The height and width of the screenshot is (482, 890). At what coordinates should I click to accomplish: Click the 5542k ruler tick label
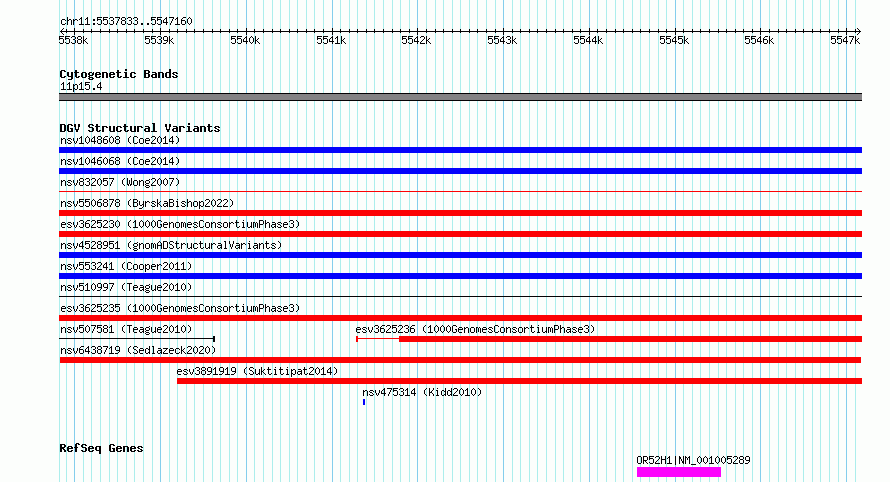[x=416, y=40]
